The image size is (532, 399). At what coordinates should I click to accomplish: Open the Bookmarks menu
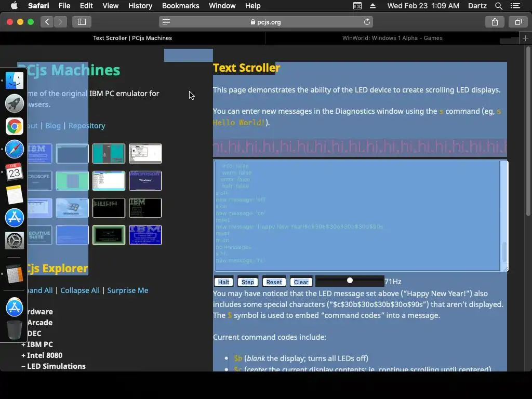pos(180,6)
